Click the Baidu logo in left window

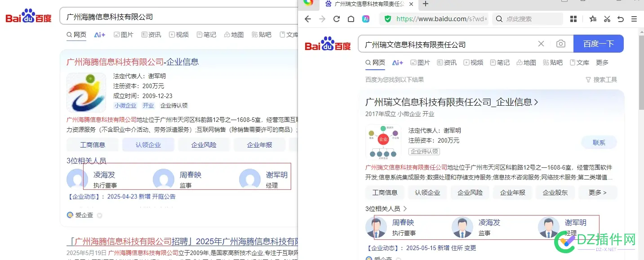coord(29,17)
